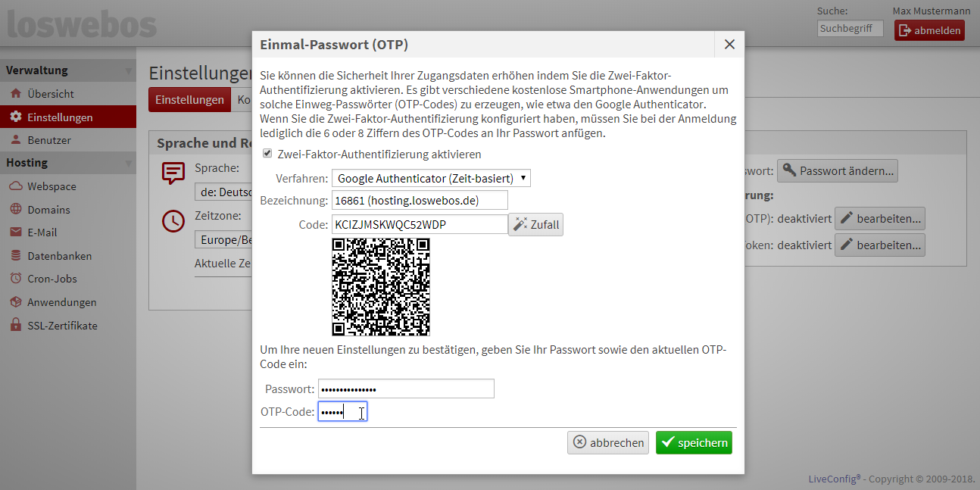980x490 pixels.
Task: Uncheck Zwei-Faktor-Authentifizierung aktivieren checkbox
Action: click(267, 154)
